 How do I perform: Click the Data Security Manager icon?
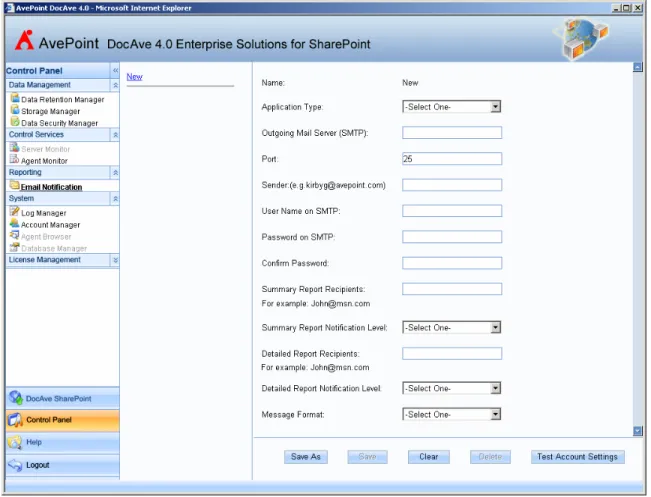(15, 122)
